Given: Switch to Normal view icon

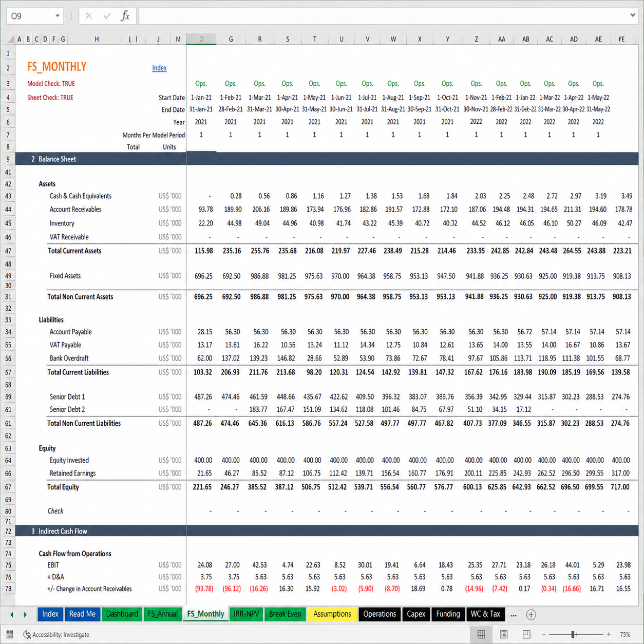Looking at the screenshot, I should (x=481, y=635).
